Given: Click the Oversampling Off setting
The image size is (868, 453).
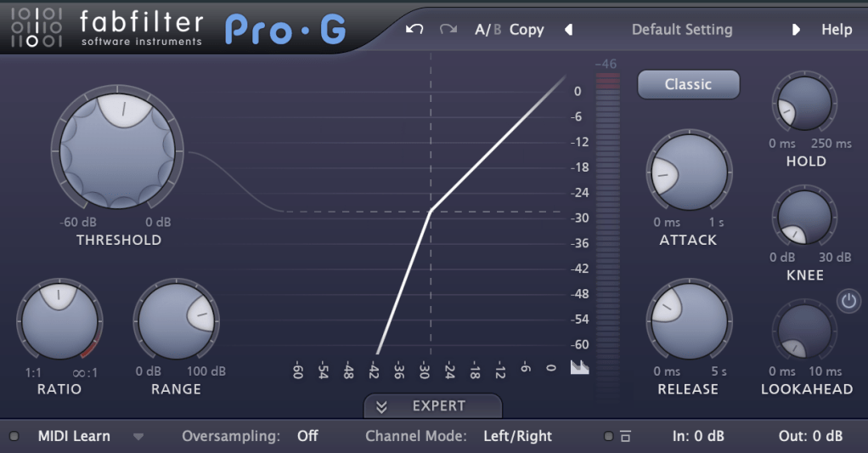Looking at the screenshot, I should tap(307, 437).
